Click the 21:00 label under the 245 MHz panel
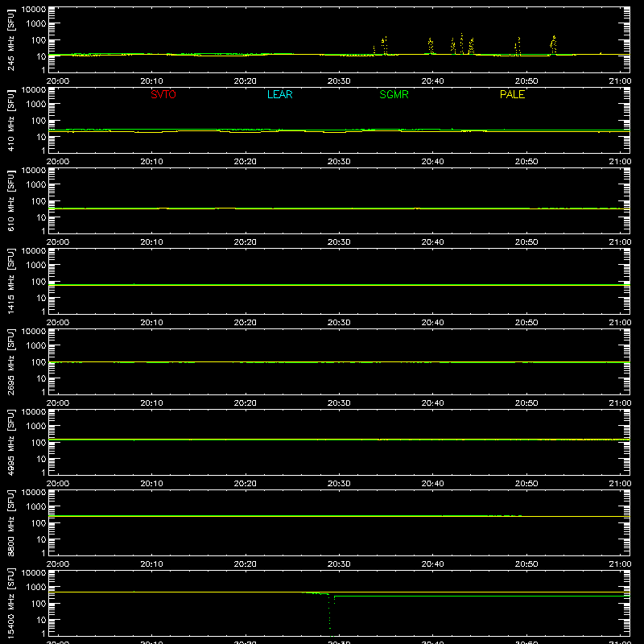The image size is (644, 644). (x=620, y=81)
